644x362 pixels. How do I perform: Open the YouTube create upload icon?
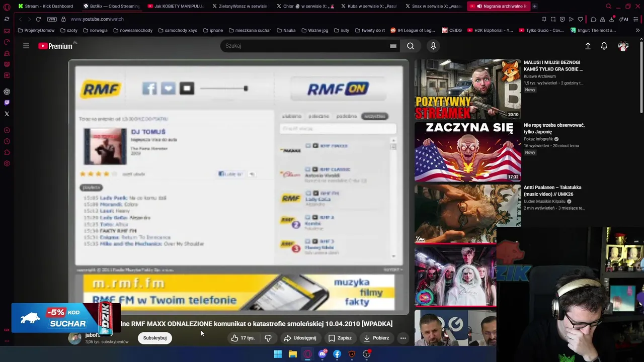coord(588,46)
